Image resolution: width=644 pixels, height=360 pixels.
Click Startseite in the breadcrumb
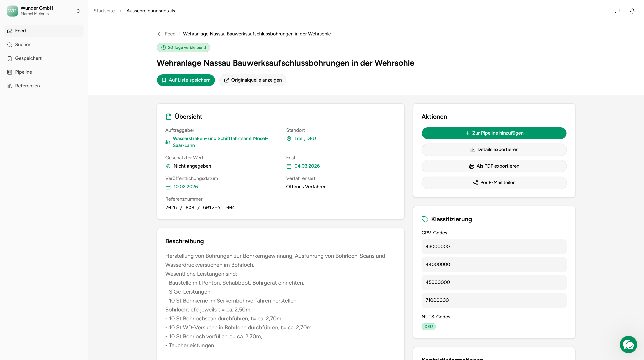tap(104, 11)
